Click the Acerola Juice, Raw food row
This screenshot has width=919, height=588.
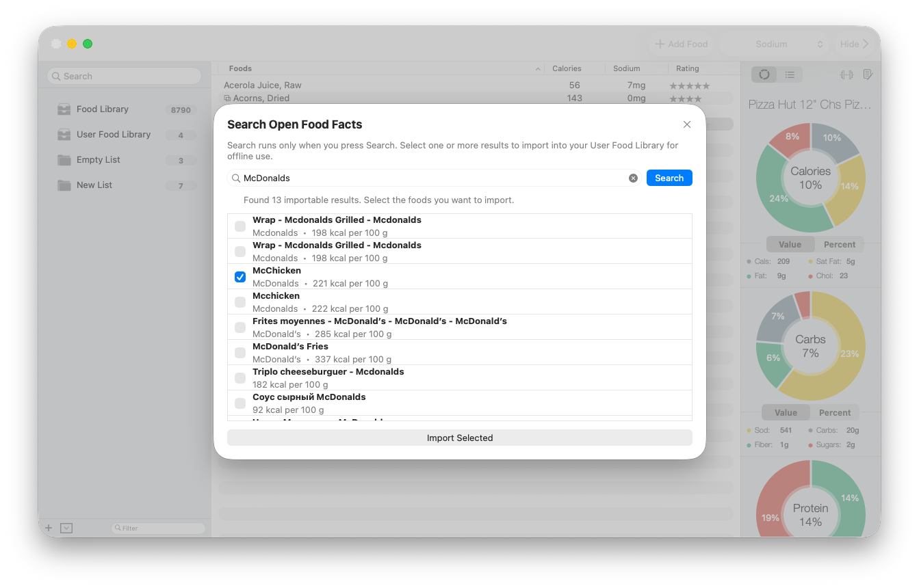[x=476, y=85]
